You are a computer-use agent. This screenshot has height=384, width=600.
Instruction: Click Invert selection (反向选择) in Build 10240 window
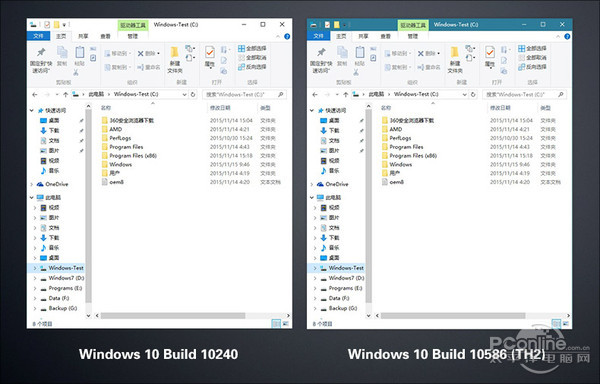click(x=252, y=67)
